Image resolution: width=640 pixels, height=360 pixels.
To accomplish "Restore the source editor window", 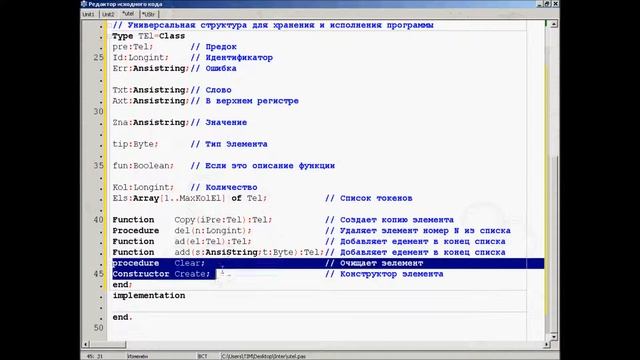I will tap(547, 4).
